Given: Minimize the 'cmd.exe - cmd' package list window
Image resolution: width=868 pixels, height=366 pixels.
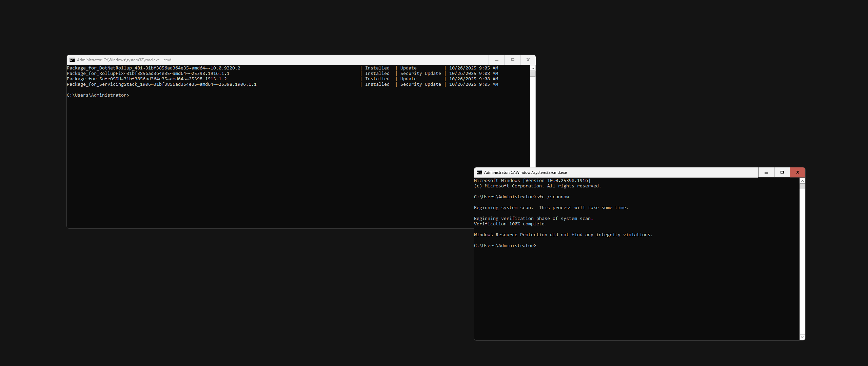Looking at the screenshot, I should point(497,60).
